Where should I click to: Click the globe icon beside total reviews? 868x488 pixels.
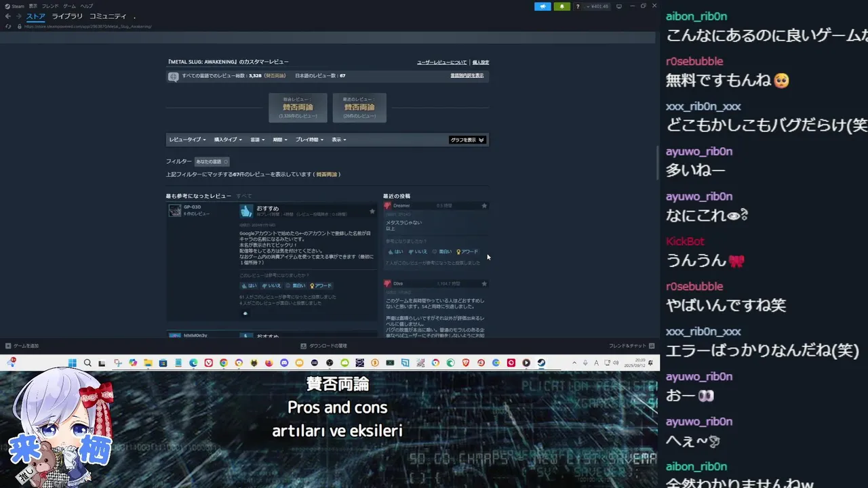(x=174, y=77)
